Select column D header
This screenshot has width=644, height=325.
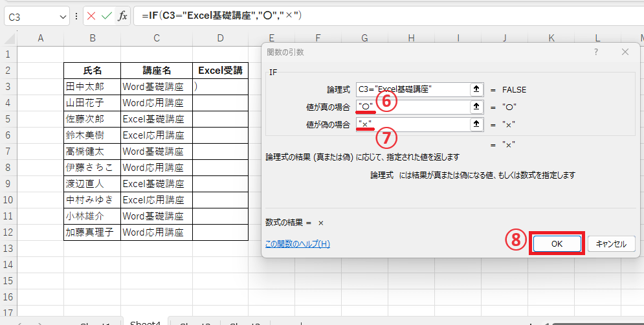221,38
